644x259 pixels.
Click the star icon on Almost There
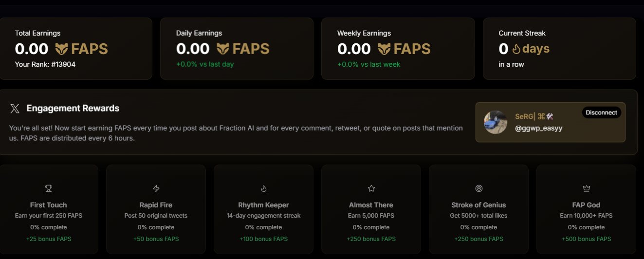[x=371, y=188]
